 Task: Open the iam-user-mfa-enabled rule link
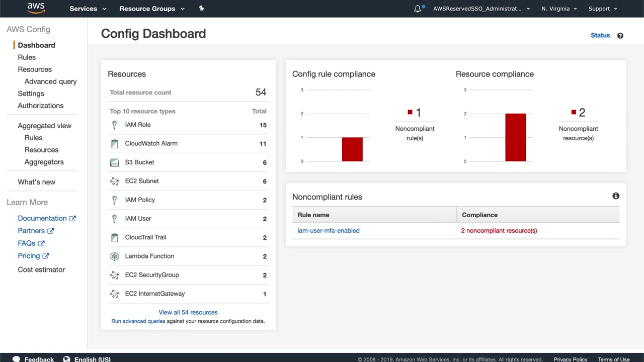[329, 231]
